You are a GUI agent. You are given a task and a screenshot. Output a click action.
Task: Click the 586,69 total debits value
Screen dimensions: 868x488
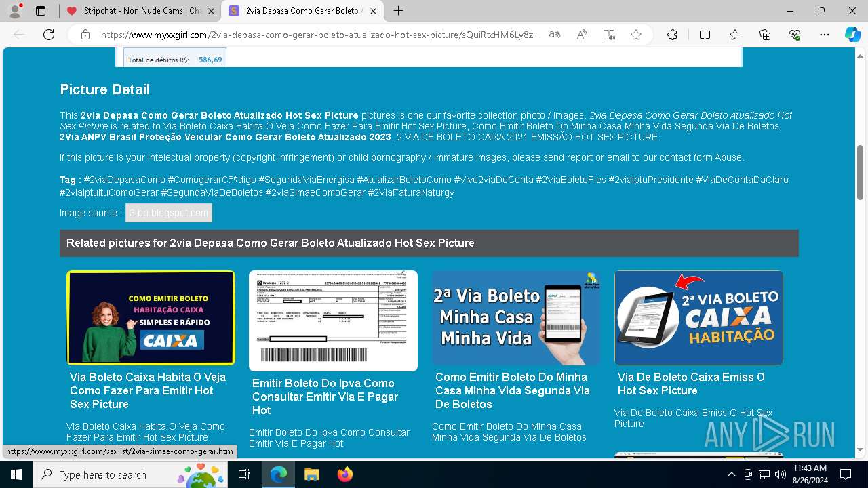point(210,60)
